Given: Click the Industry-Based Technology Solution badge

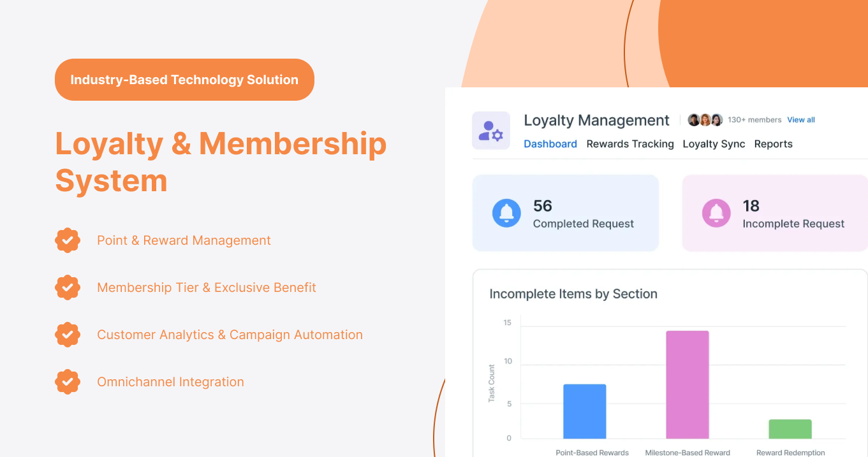Looking at the screenshot, I should [x=184, y=79].
